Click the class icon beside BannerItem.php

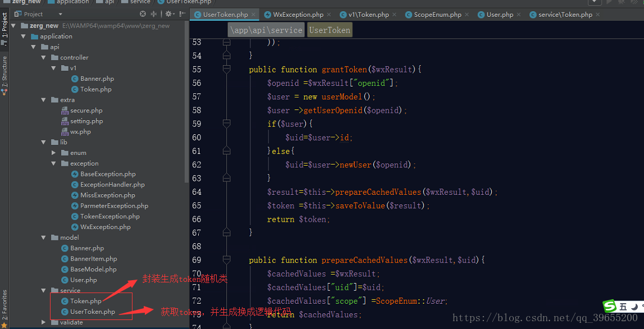pyautogui.click(x=65, y=259)
